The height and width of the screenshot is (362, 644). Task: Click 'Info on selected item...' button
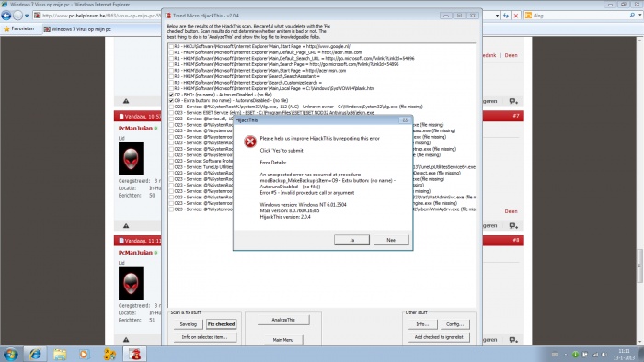(204, 337)
